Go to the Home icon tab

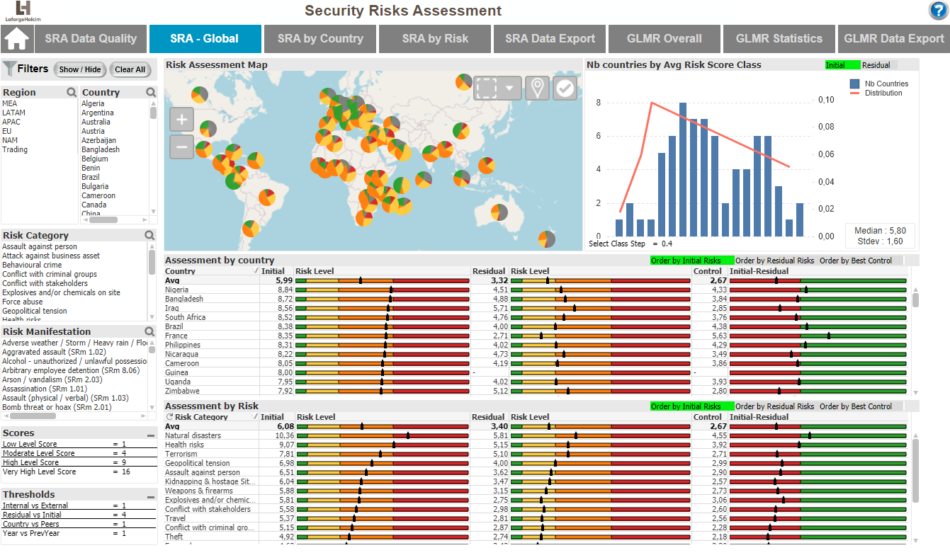point(17,39)
